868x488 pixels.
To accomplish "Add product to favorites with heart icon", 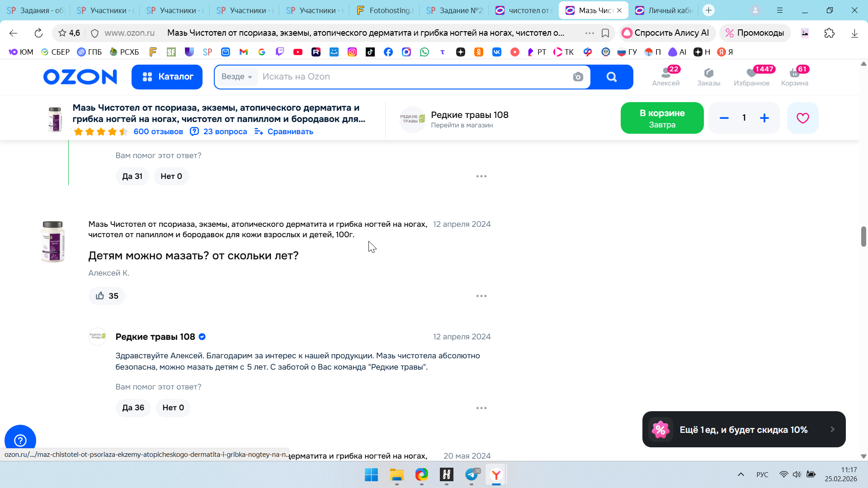I will coord(802,118).
